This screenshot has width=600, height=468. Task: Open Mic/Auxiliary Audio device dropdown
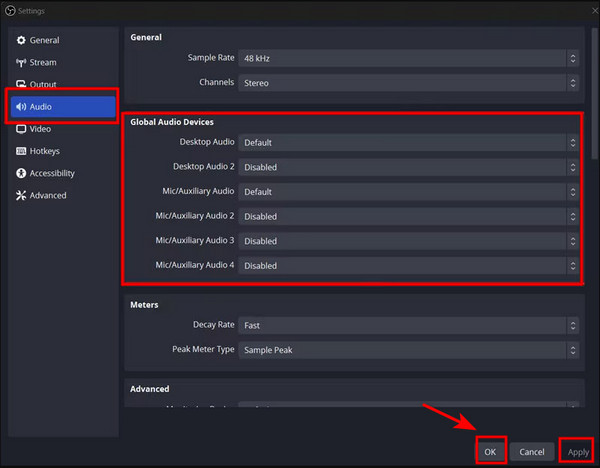409,192
